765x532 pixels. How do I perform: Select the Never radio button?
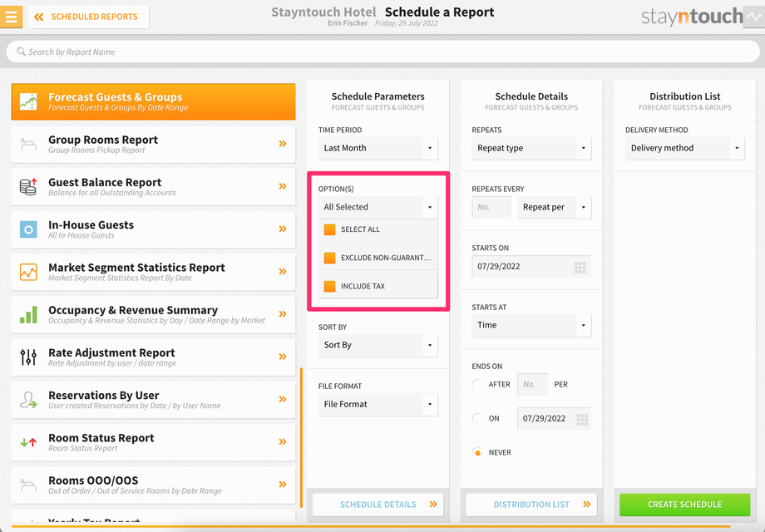point(477,452)
